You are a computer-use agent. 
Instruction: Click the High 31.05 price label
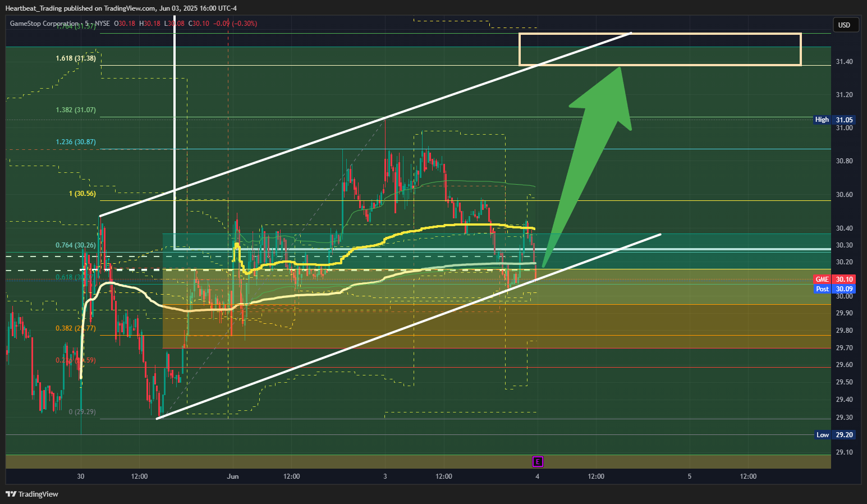tap(834, 120)
